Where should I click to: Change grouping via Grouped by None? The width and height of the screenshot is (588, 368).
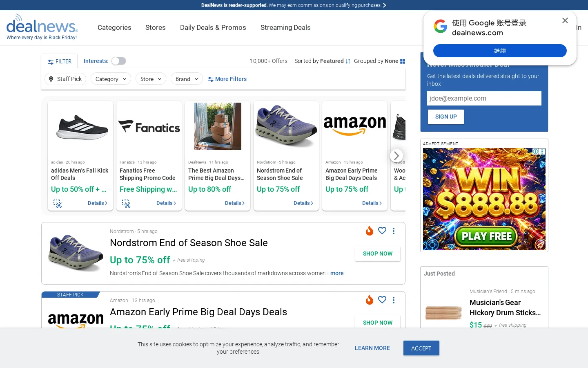379,61
